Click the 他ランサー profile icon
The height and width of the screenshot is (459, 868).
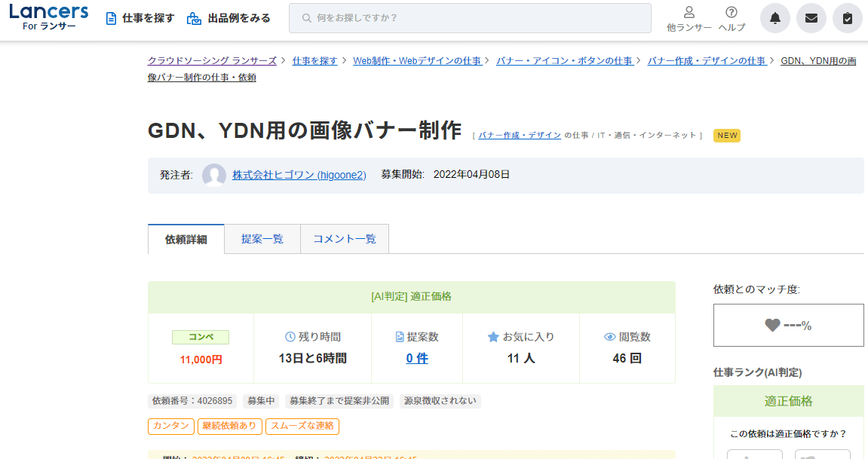689,13
